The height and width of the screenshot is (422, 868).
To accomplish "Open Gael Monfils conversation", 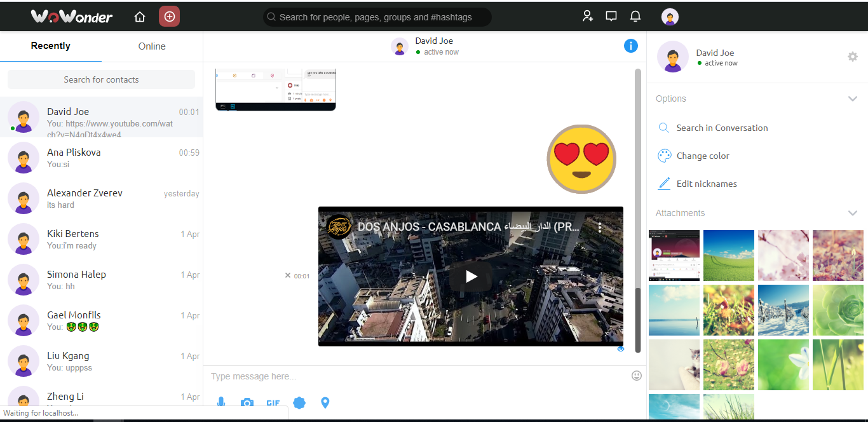I will coord(101,320).
